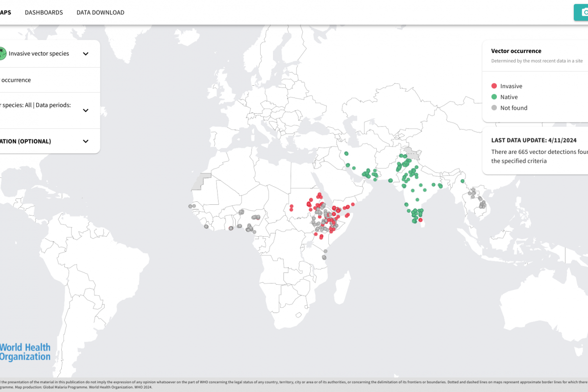This screenshot has width=588, height=392.
Task: Open the species and data periods filter chevron
Action: pyautogui.click(x=86, y=110)
